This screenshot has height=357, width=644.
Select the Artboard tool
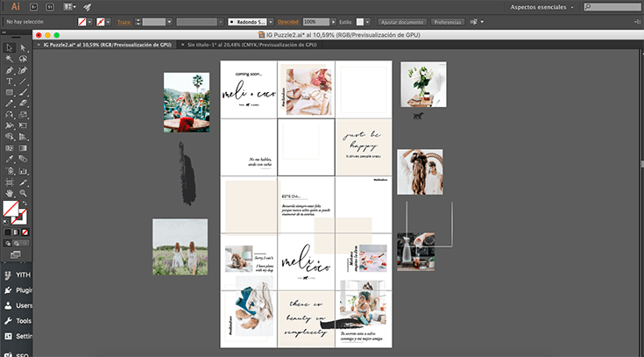(x=9, y=182)
